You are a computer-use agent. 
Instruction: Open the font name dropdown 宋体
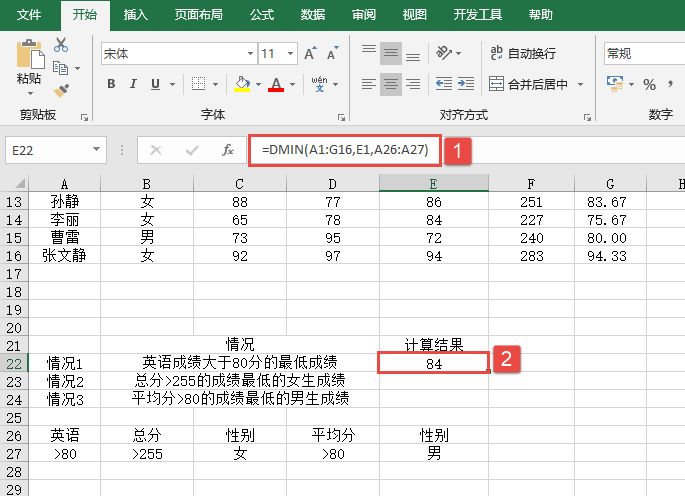(x=250, y=53)
